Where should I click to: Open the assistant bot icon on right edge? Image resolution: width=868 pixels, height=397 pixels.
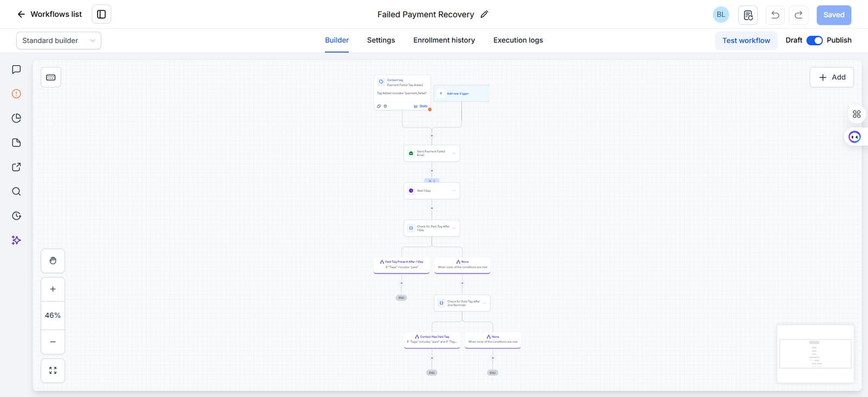click(855, 137)
